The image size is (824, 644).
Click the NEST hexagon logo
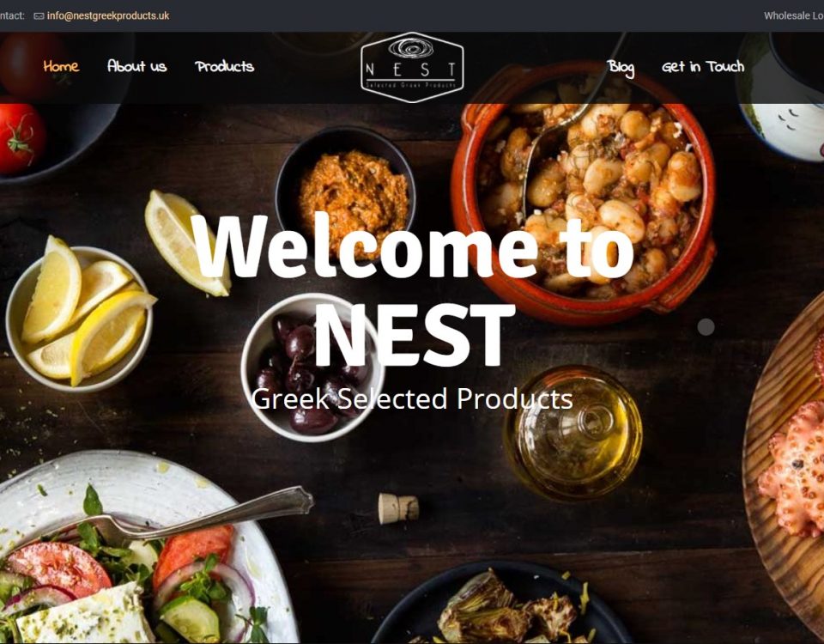(412, 67)
